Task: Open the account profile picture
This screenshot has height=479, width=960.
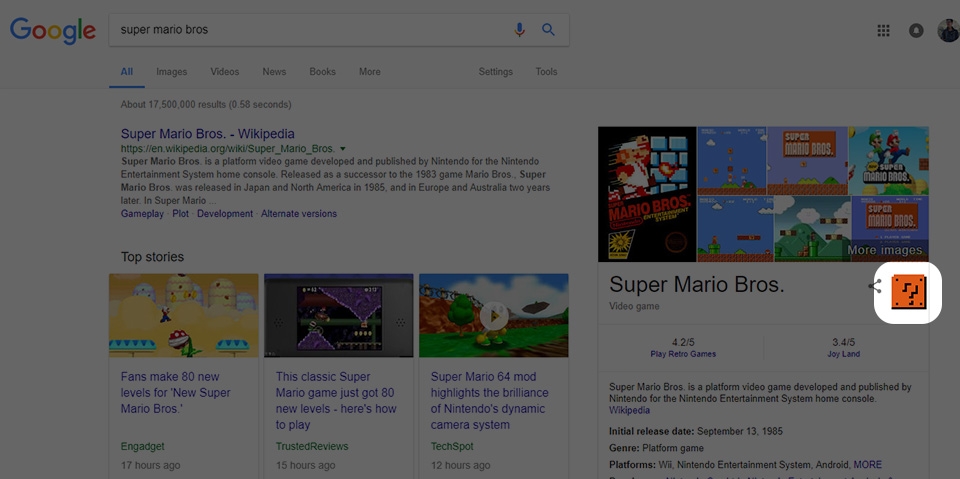Action: [x=948, y=31]
